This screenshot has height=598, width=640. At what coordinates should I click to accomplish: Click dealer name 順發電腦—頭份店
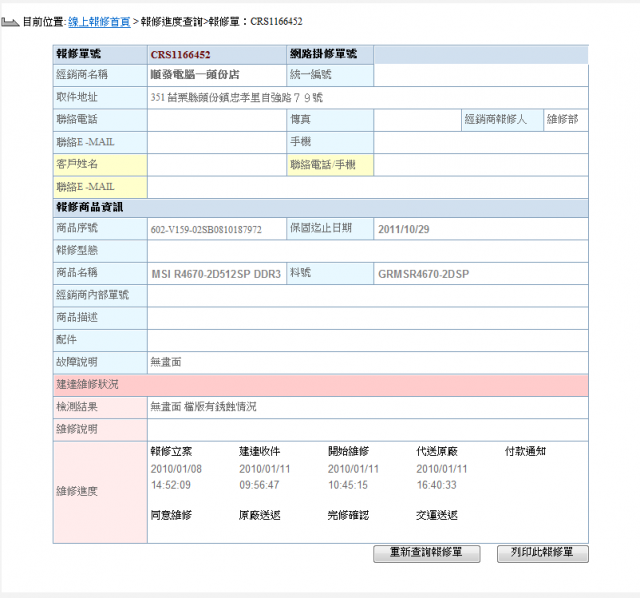[x=195, y=75]
